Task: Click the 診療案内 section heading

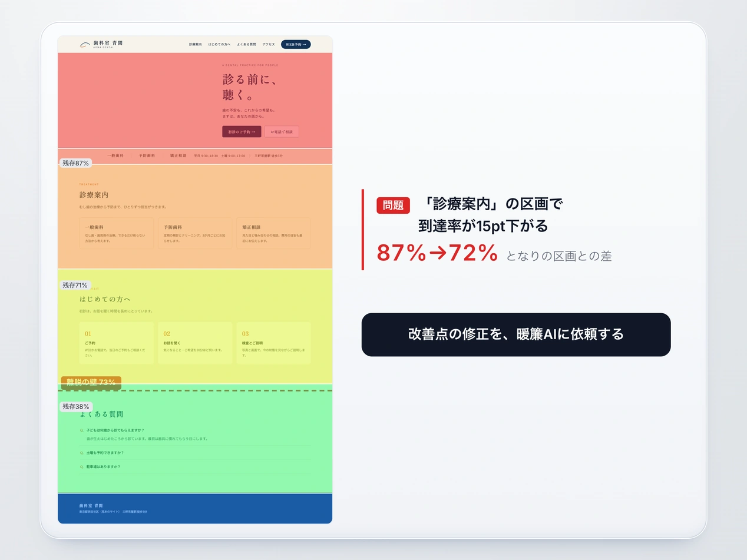Action: [x=94, y=195]
